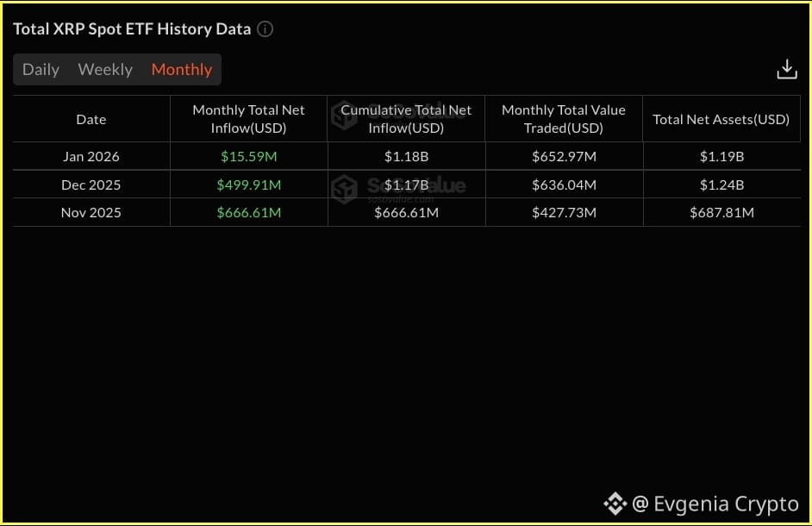812x526 pixels.
Task: Click the $499.91M net inflow value
Action: tap(249, 185)
